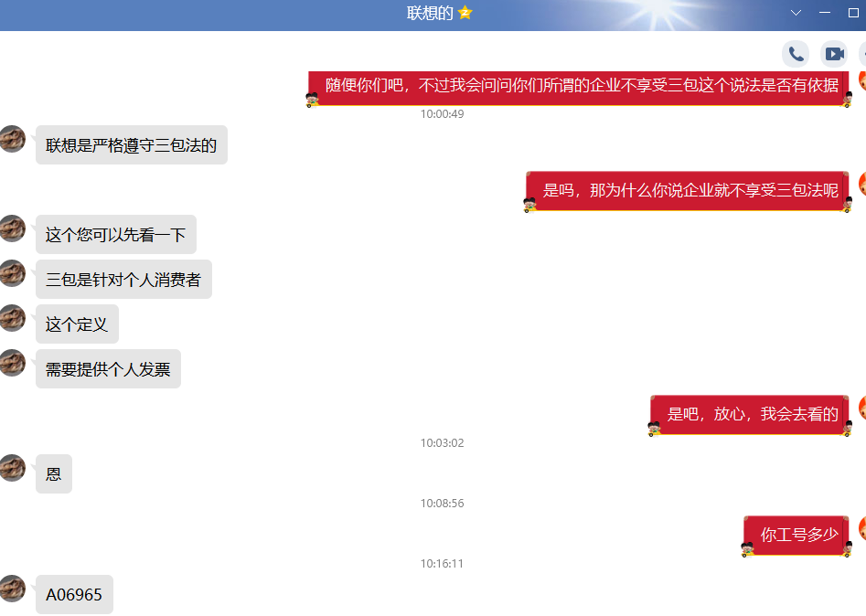Screen dimensions: 866x616
Task: Select the red bubble 你工号多少
Action: point(798,535)
